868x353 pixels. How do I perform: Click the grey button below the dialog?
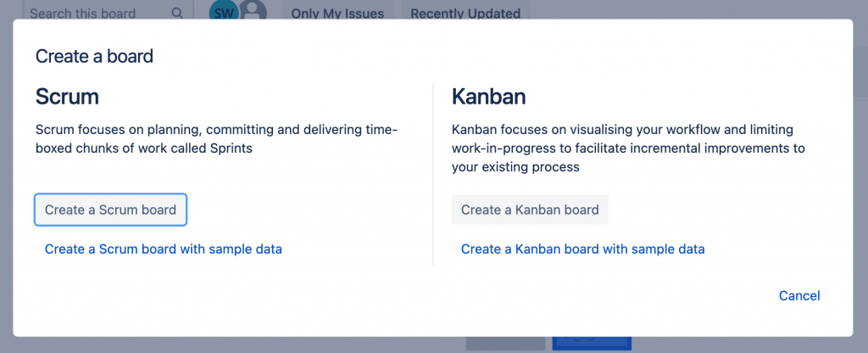point(505,343)
